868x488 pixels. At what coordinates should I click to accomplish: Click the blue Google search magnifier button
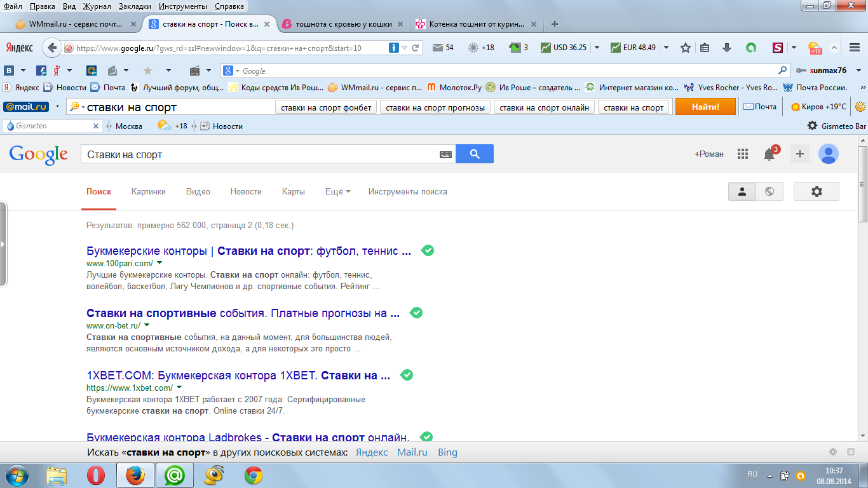point(475,154)
